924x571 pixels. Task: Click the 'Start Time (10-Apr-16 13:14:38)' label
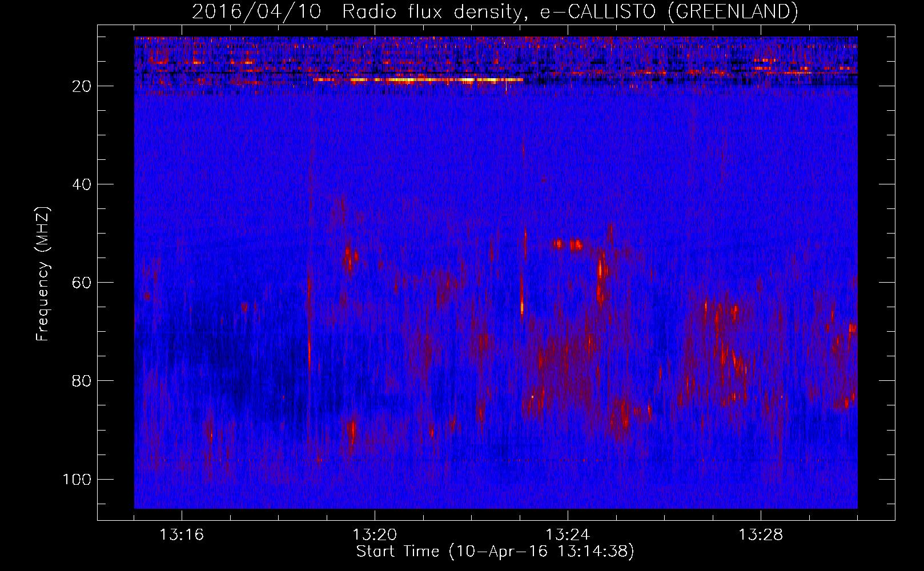(495, 552)
